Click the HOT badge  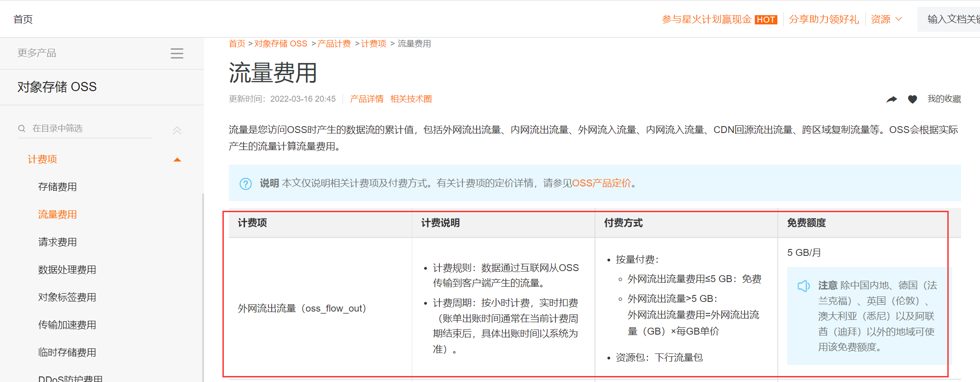pyautogui.click(x=766, y=20)
